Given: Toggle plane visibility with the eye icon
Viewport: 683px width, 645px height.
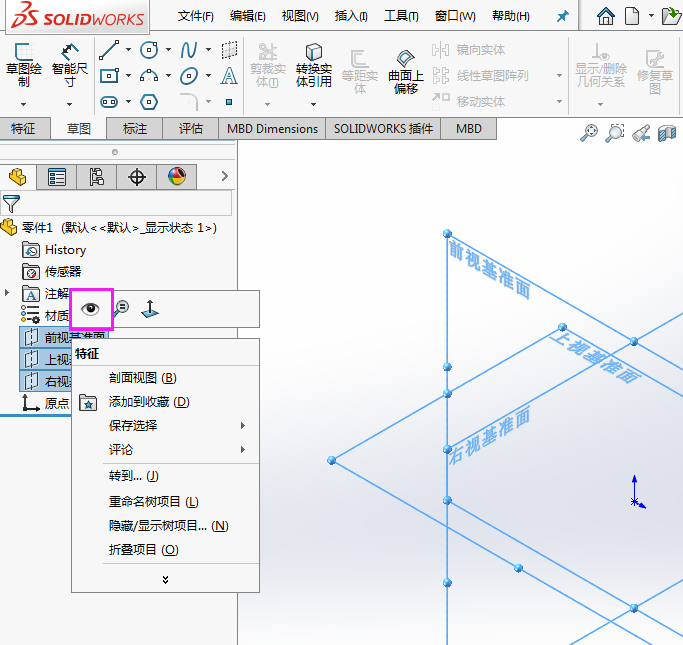Looking at the screenshot, I should 91,309.
